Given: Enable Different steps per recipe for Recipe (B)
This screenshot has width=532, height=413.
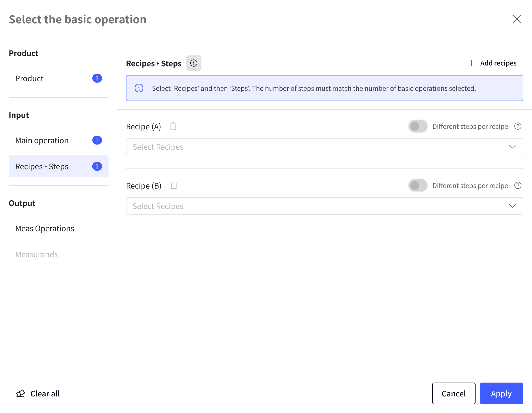Looking at the screenshot, I should (x=418, y=186).
